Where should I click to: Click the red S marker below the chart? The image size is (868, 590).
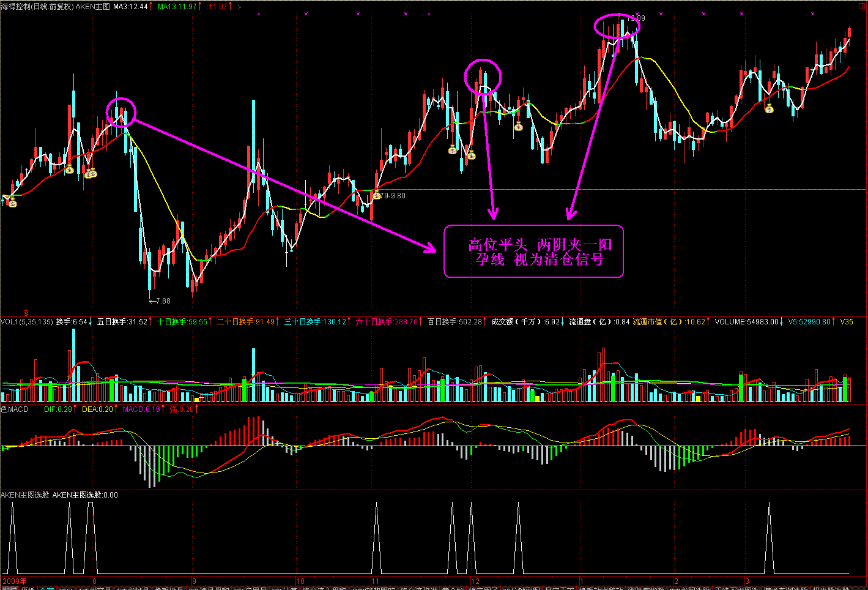(26, 313)
